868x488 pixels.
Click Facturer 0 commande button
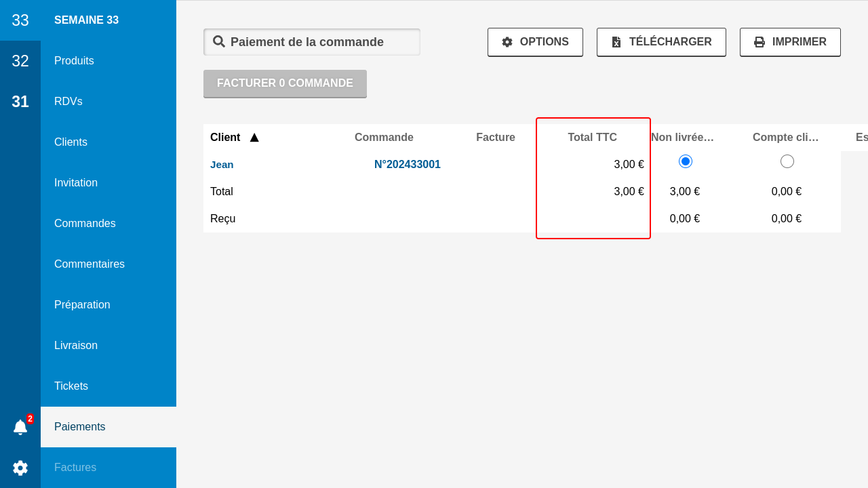(x=285, y=83)
